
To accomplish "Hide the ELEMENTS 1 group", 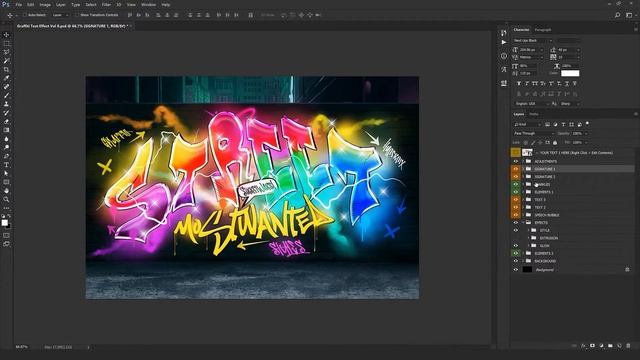I will pyautogui.click(x=516, y=192).
